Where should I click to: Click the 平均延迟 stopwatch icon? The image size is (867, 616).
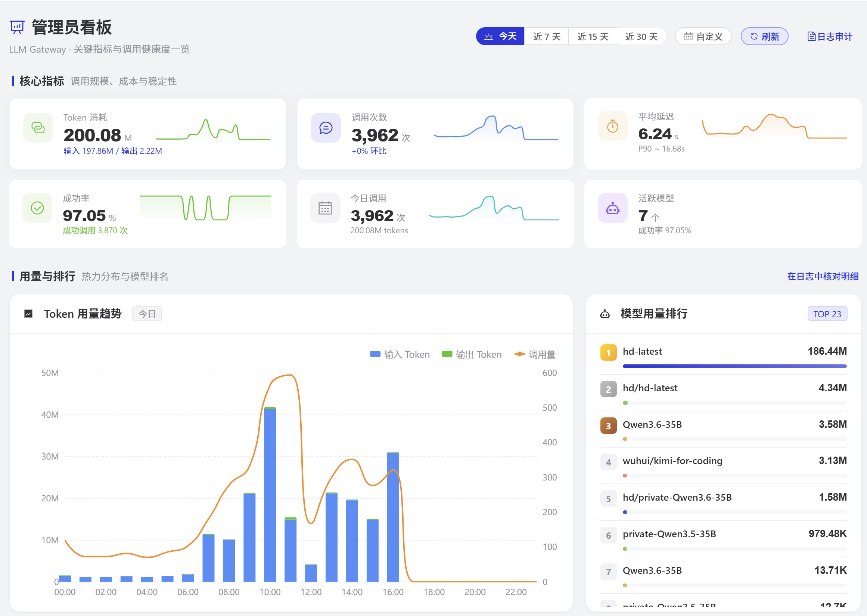612,126
